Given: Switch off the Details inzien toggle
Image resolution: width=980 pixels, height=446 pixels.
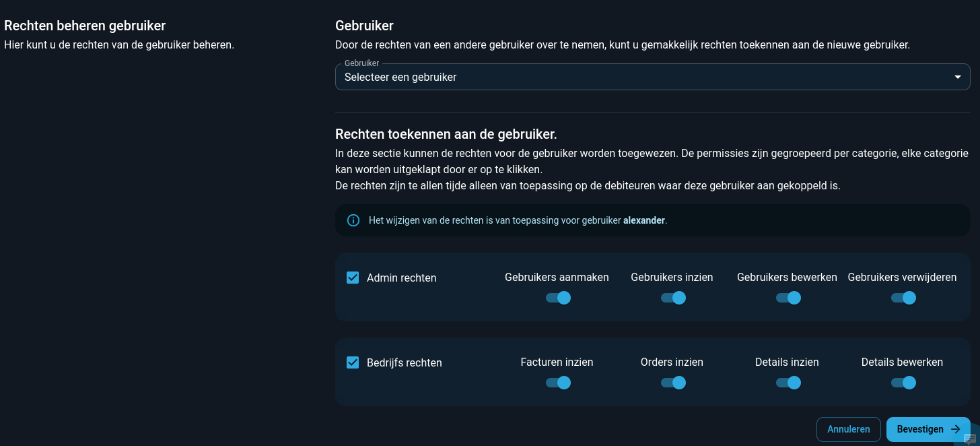Looking at the screenshot, I should click(x=788, y=383).
